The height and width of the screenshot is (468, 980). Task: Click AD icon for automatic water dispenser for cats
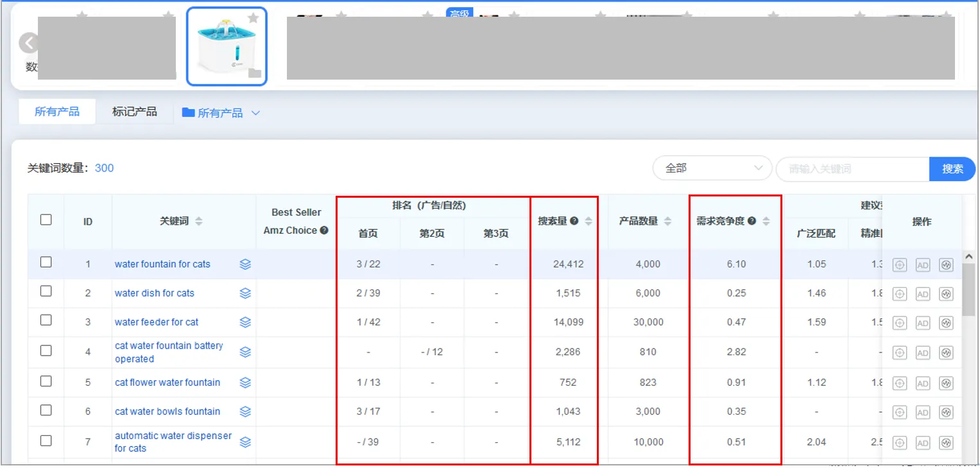923,442
